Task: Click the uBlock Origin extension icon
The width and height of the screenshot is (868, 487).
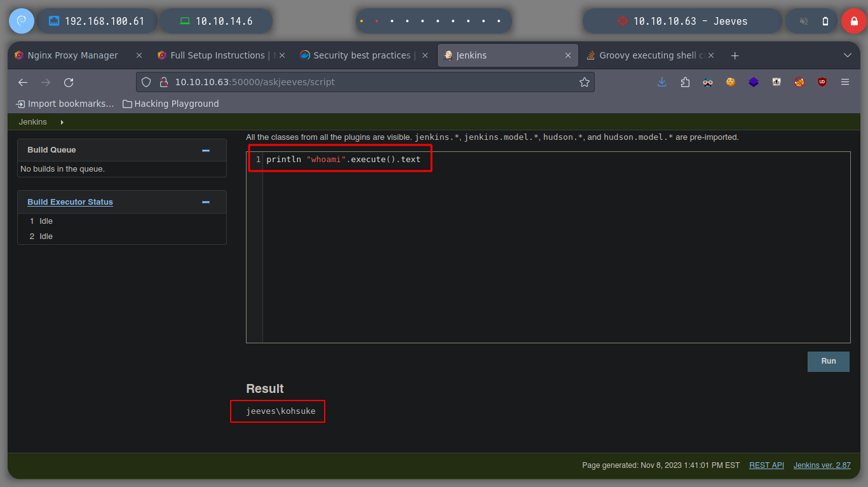Action: coord(822,82)
